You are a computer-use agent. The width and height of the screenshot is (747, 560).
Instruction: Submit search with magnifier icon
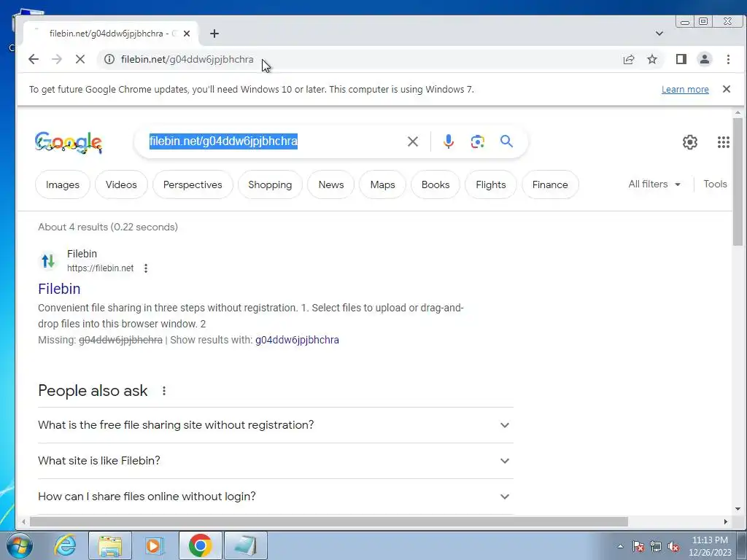click(x=506, y=141)
